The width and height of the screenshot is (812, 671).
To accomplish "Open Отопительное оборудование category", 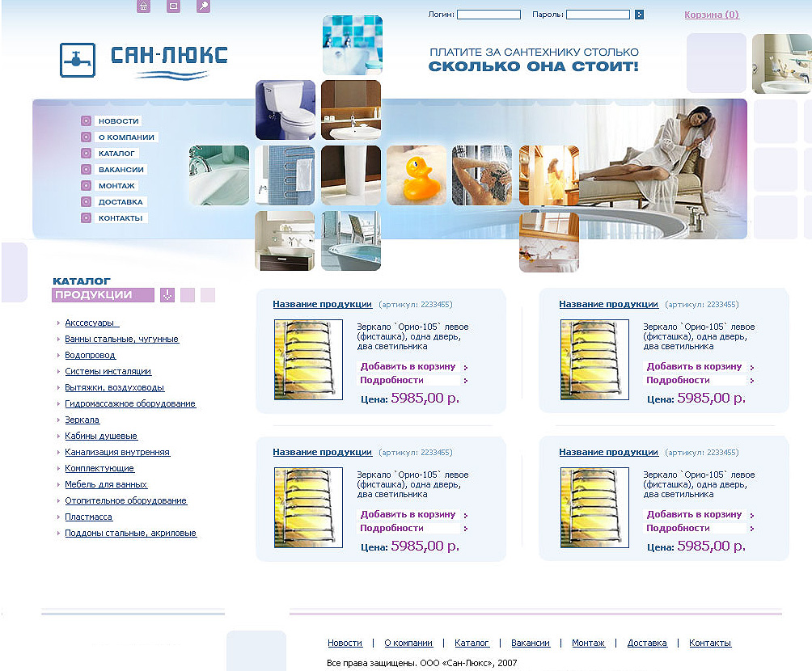I will 126,500.
